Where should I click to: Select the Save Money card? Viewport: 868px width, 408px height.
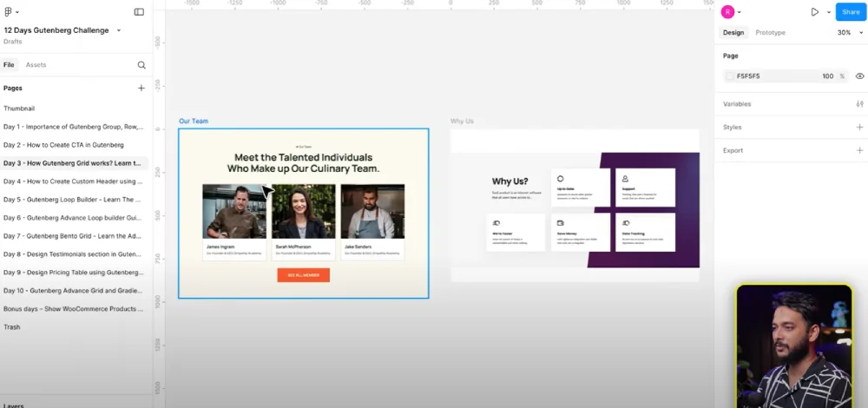coord(581,233)
